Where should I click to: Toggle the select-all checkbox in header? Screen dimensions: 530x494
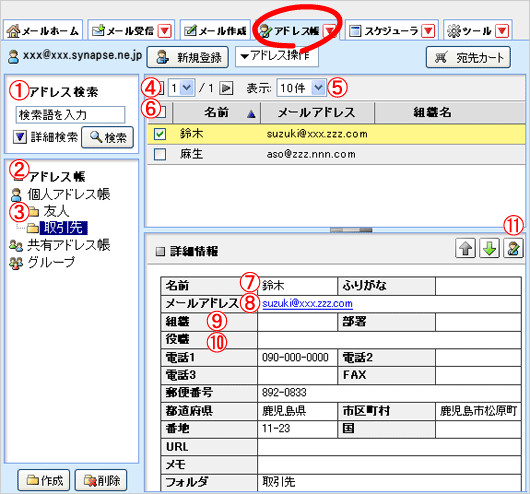tap(161, 112)
